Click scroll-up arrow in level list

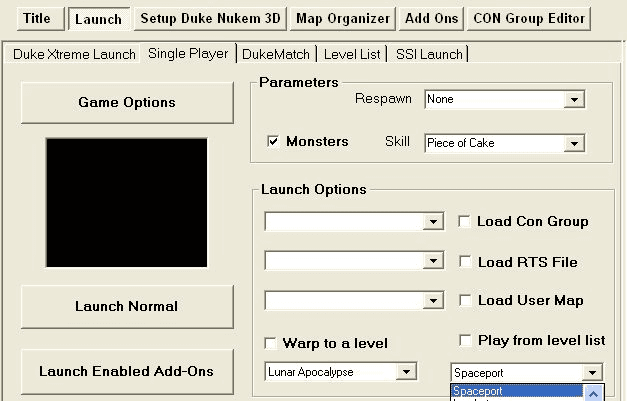click(x=593, y=394)
